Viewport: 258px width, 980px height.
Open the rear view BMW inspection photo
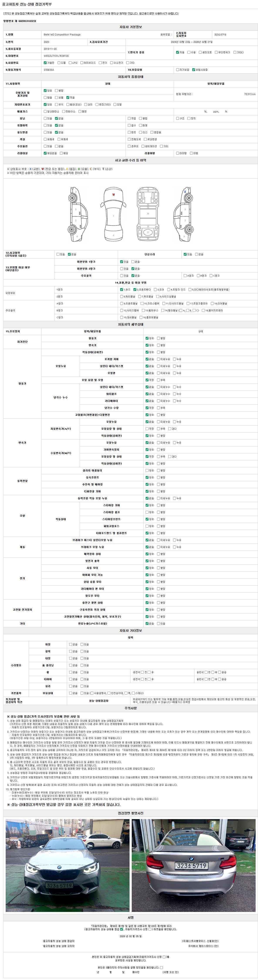[x=194, y=865]
